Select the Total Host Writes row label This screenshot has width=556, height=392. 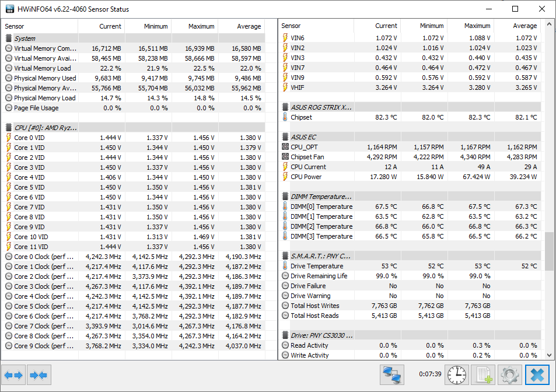(x=315, y=306)
